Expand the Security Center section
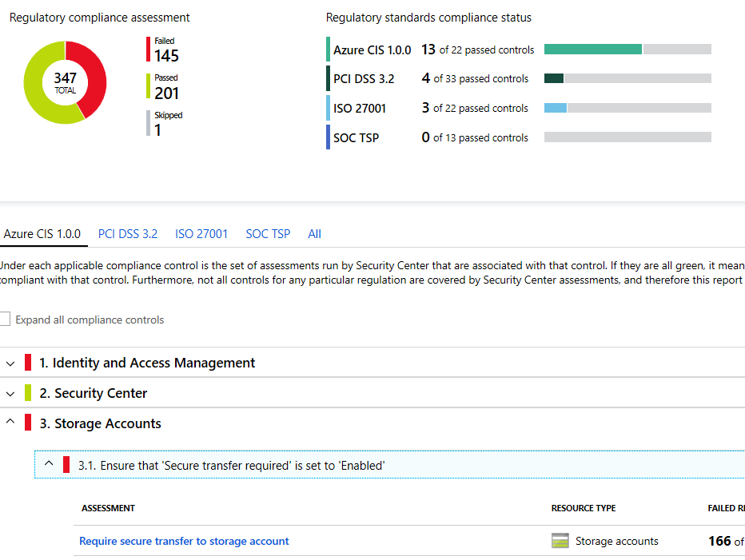This screenshot has height=560, width=745. click(10, 393)
